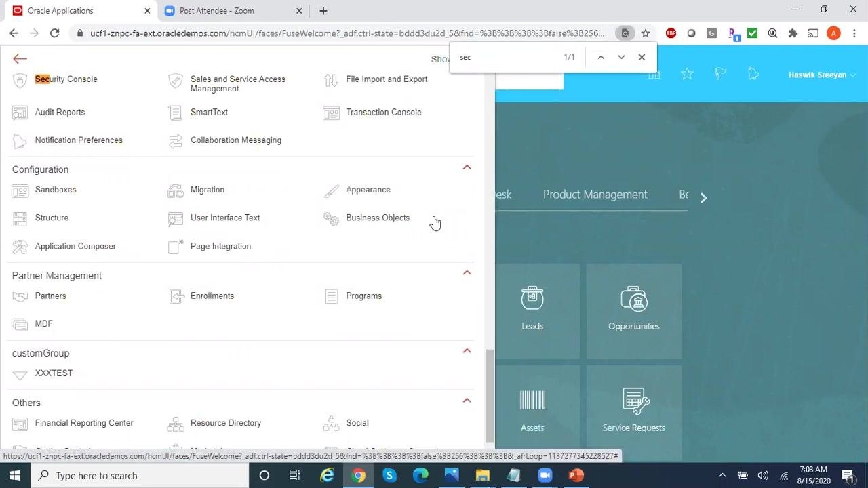The width and height of the screenshot is (868, 488).
Task: Open the Partners handshake icon
Action: pos(20,296)
